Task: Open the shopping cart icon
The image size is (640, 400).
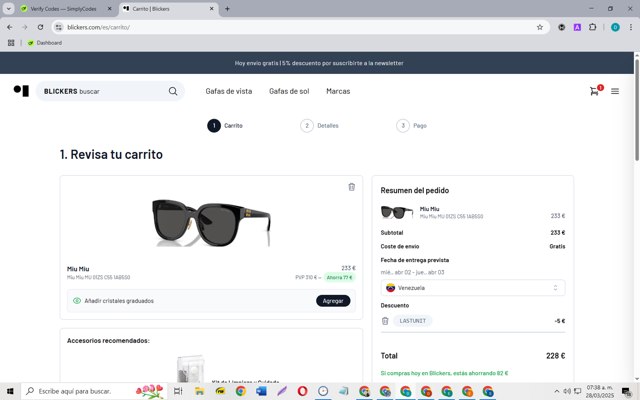Action: [x=594, y=91]
